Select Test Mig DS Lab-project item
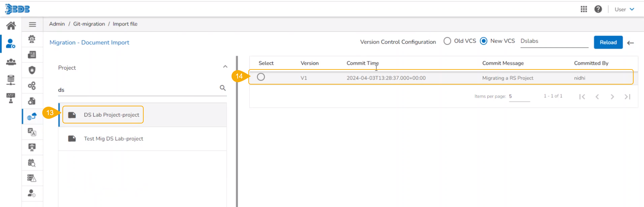The image size is (644, 207). point(113,139)
